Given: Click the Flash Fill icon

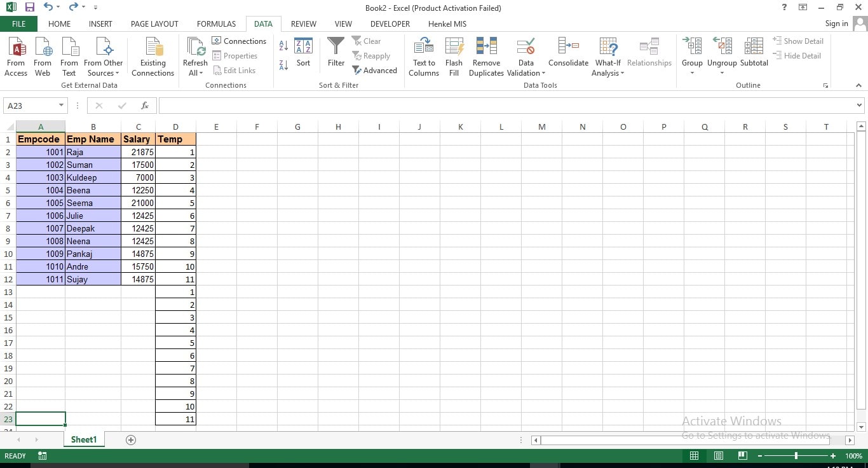Looking at the screenshot, I should coord(454,47).
